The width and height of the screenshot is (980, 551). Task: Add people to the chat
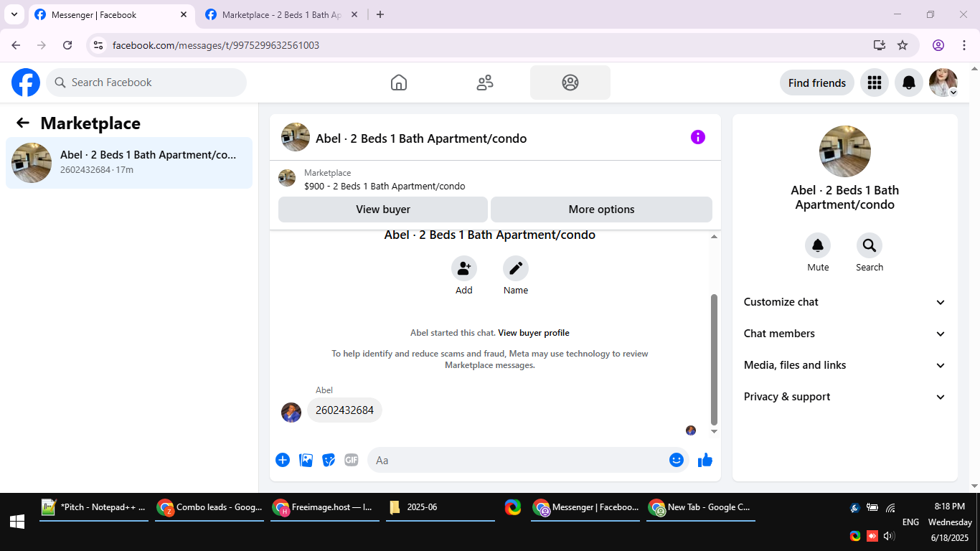coord(464,268)
